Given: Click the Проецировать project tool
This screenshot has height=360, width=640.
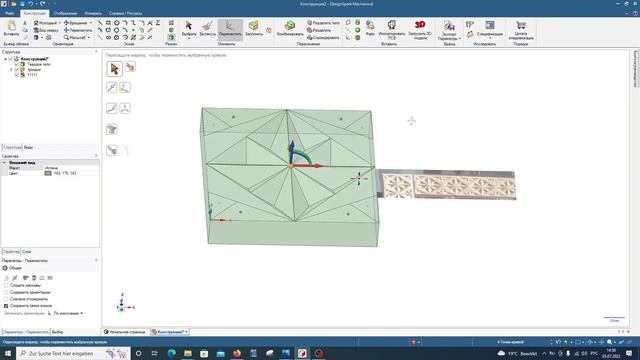Looking at the screenshot, I should pyautogui.click(x=323, y=38).
